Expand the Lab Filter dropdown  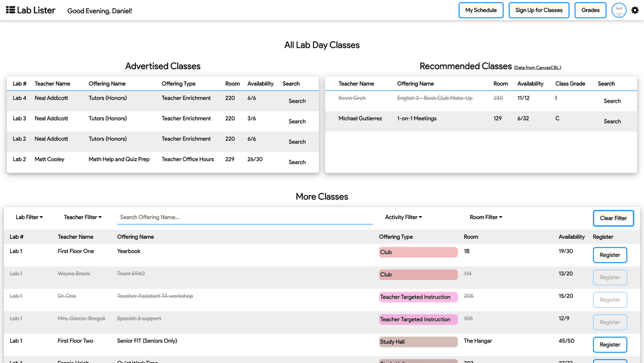click(x=29, y=217)
